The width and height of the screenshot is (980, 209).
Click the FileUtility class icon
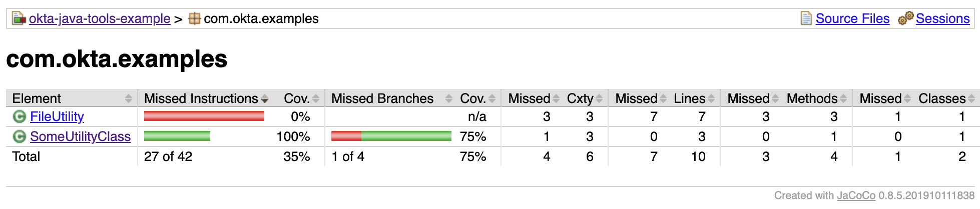coord(19,117)
